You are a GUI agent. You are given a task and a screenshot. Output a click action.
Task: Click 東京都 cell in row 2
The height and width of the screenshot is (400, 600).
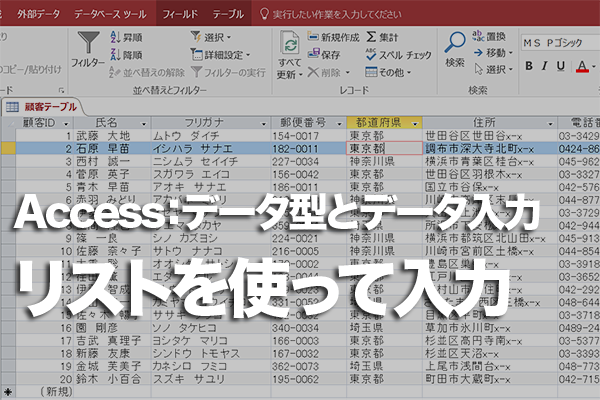click(385, 149)
